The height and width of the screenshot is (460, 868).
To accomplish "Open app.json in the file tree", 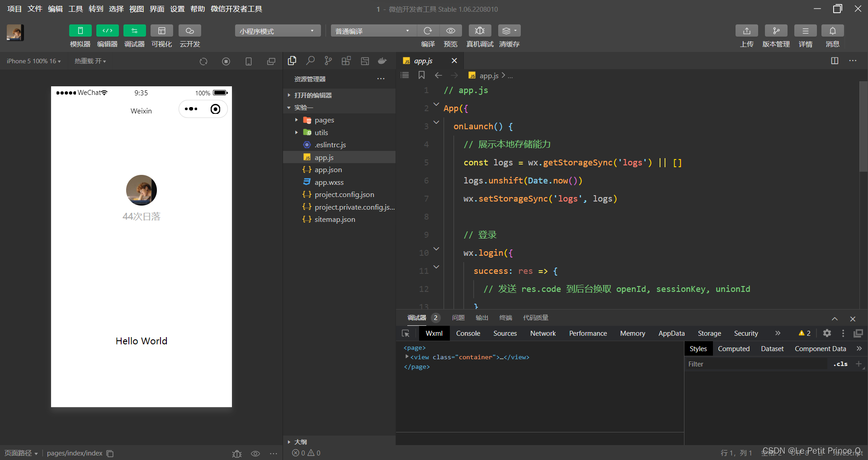I will click(x=339, y=170).
